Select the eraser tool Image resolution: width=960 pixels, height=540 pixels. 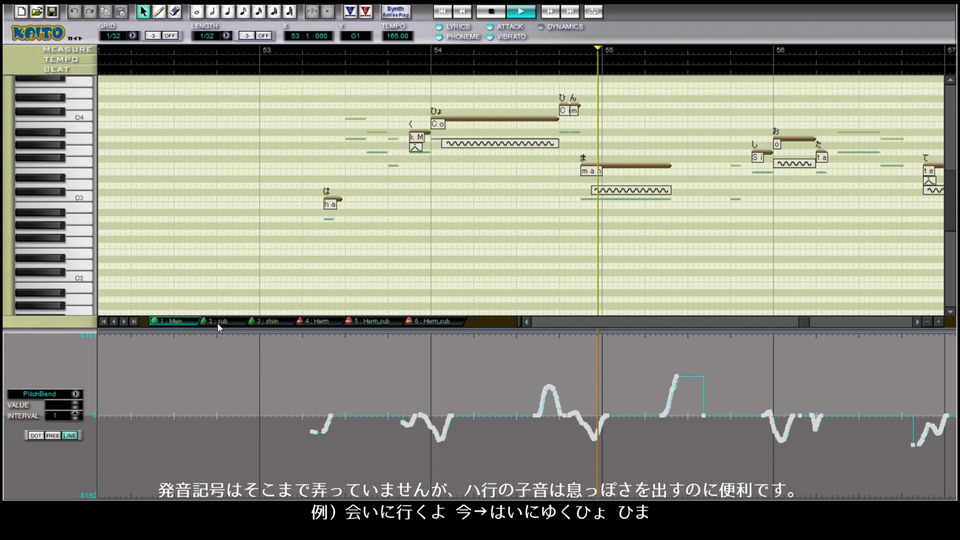tap(174, 12)
